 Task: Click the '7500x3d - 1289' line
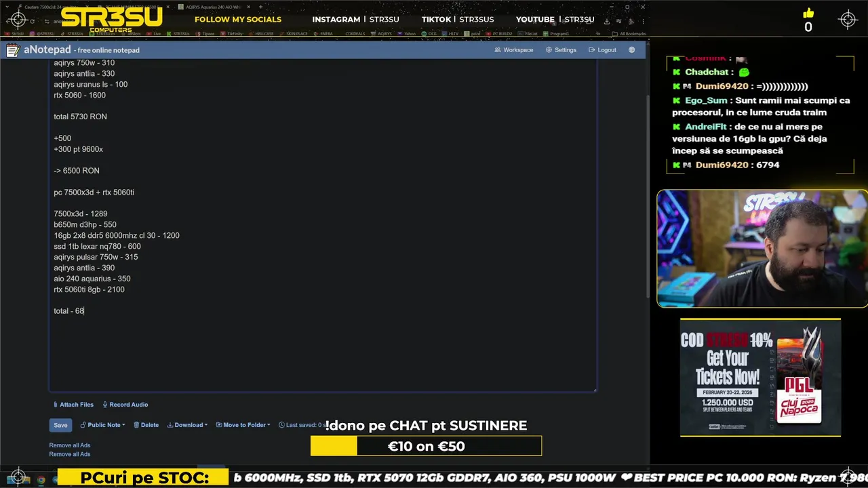pyautogui.click(x=80, y=214)
